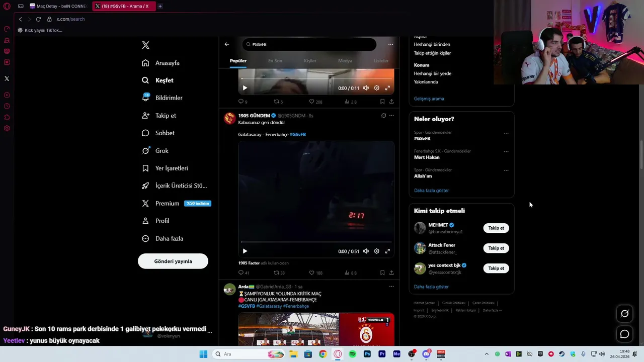Click the Gönderi yayınla button
Screen dimensions: 644x362
pyautogui.click(x=173, y=261)
